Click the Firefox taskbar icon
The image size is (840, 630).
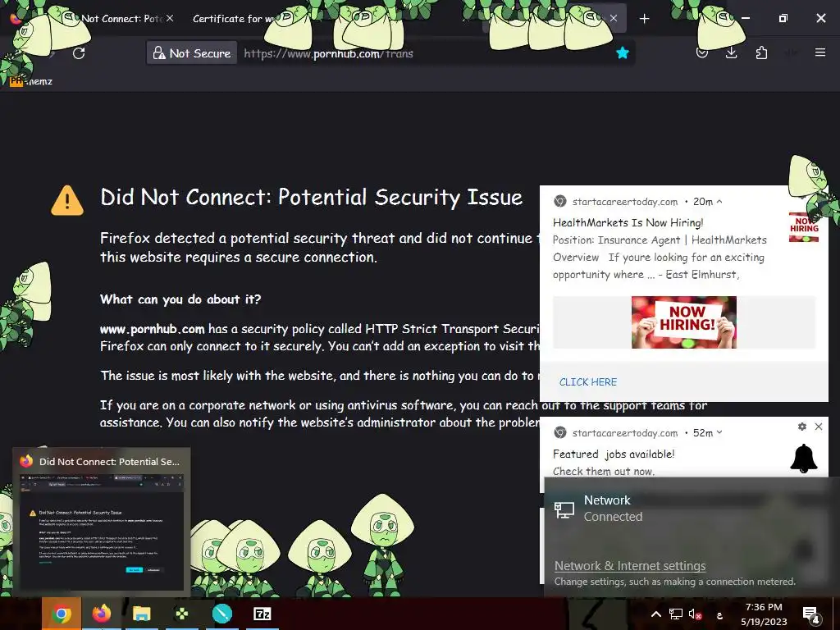point(101,614)
